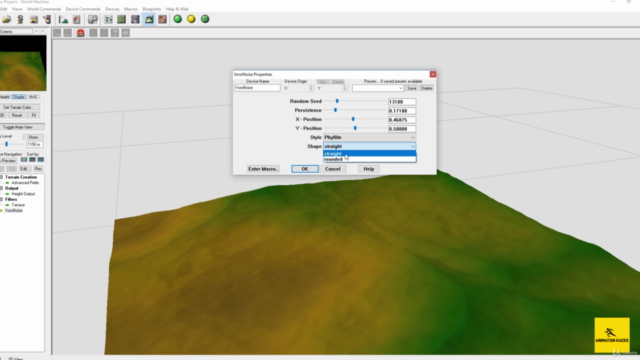
Task: Choose straight in Shape list
Action: (369, 153)
